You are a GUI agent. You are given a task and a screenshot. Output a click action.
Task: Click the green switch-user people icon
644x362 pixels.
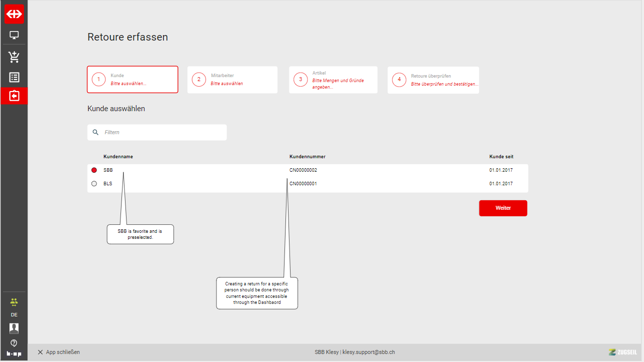coord(14,302)
